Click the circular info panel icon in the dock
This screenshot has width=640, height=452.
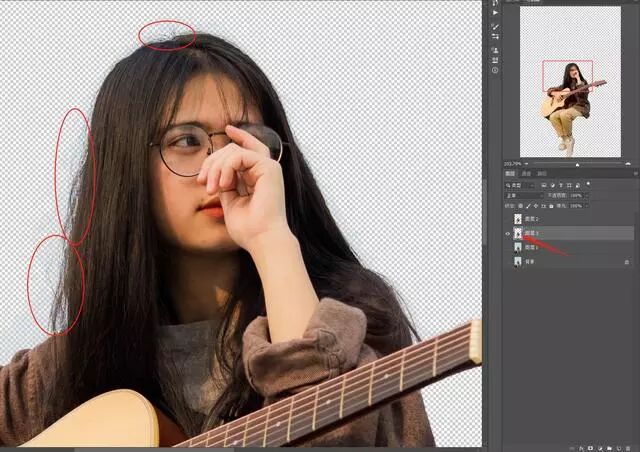pyautogui.click(x=495, y=70)
